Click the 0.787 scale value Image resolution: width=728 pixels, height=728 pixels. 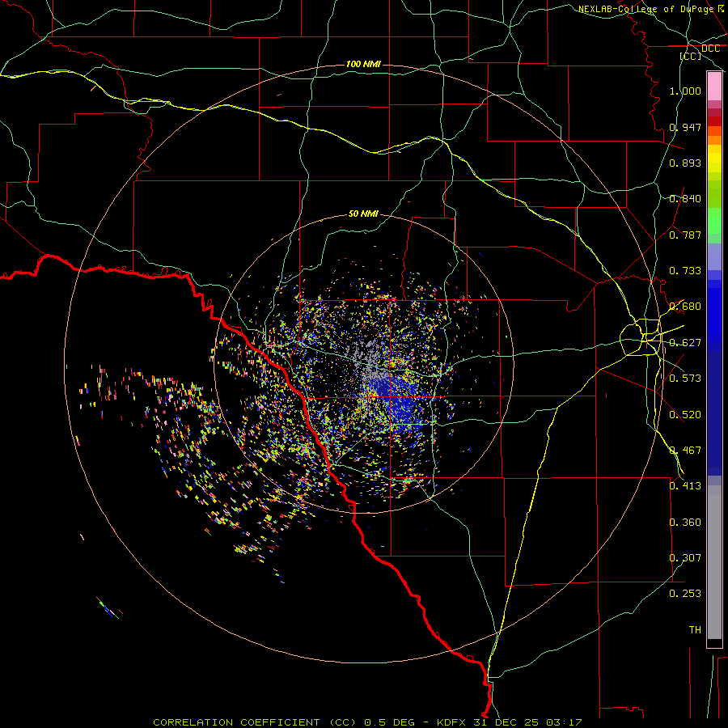[x=685, y=235]
